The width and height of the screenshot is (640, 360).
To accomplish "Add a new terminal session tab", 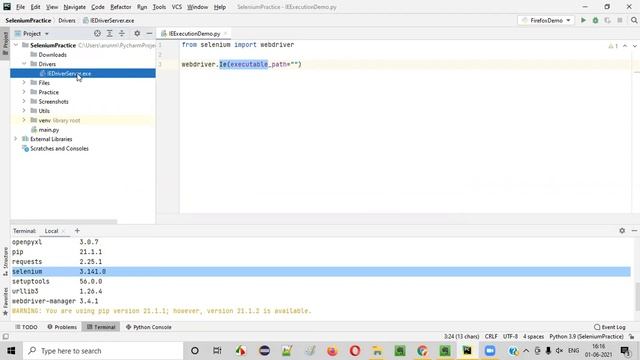I will 77,231.
